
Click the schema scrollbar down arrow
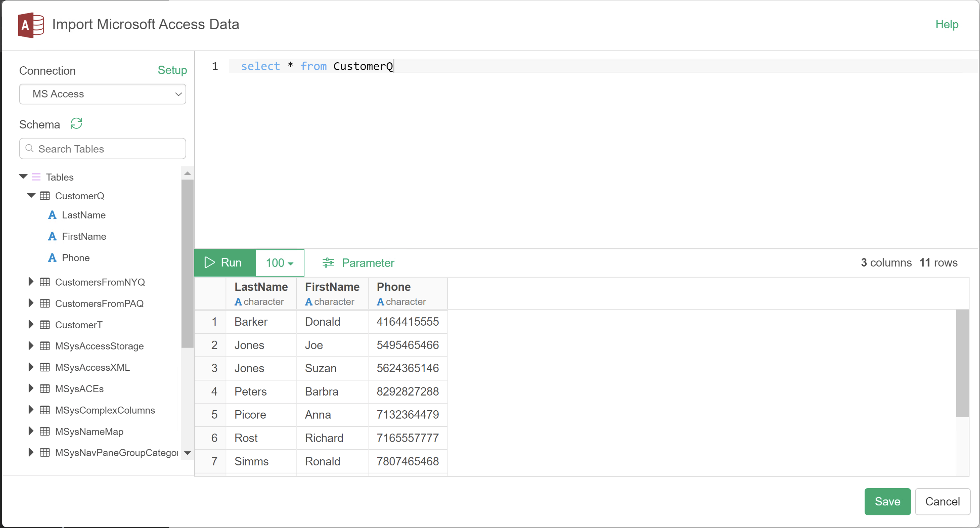(187, 453)
